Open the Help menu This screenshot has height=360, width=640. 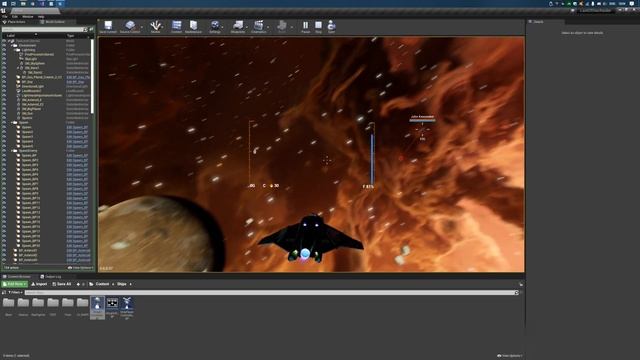click(41, 17)
